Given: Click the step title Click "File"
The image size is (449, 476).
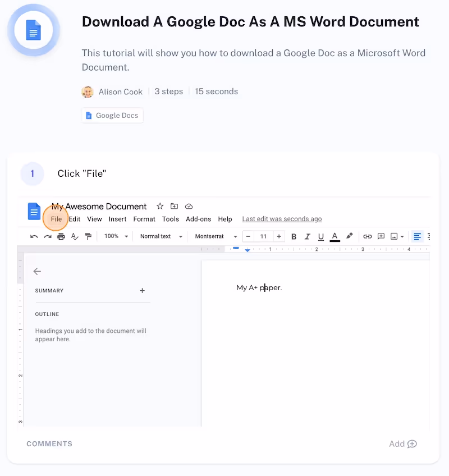Looking at the screenshot, I should click(82, 173).
